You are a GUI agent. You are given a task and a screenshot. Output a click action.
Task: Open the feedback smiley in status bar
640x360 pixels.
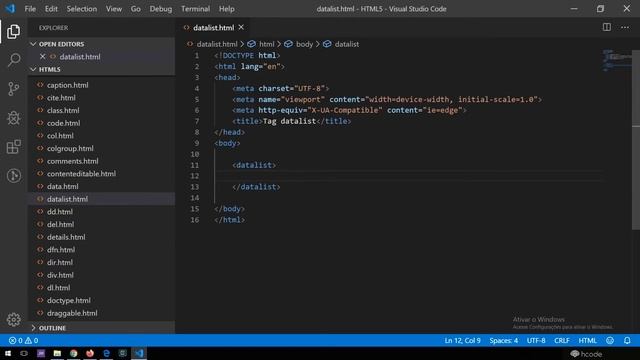tap(610, 340)
